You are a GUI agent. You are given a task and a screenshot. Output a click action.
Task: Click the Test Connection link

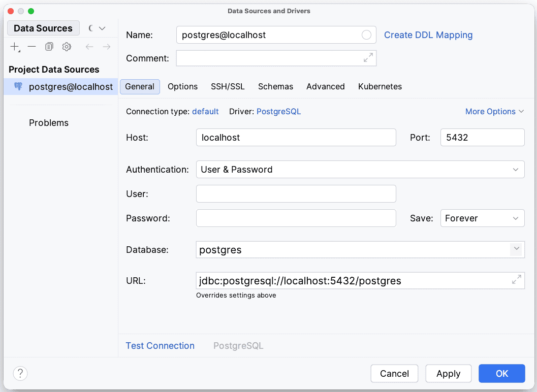coord(160,346)
